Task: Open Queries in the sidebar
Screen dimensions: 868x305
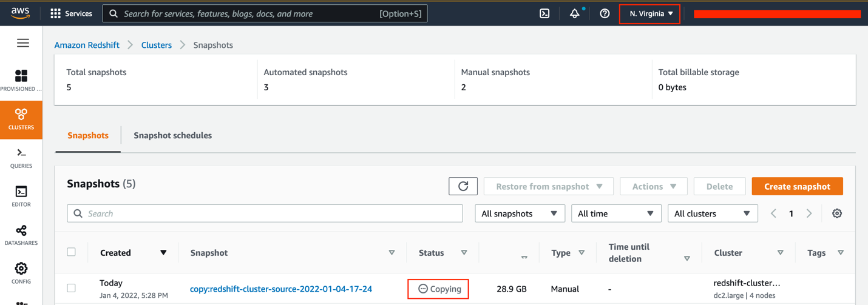Action: click(x=21, y=158)
